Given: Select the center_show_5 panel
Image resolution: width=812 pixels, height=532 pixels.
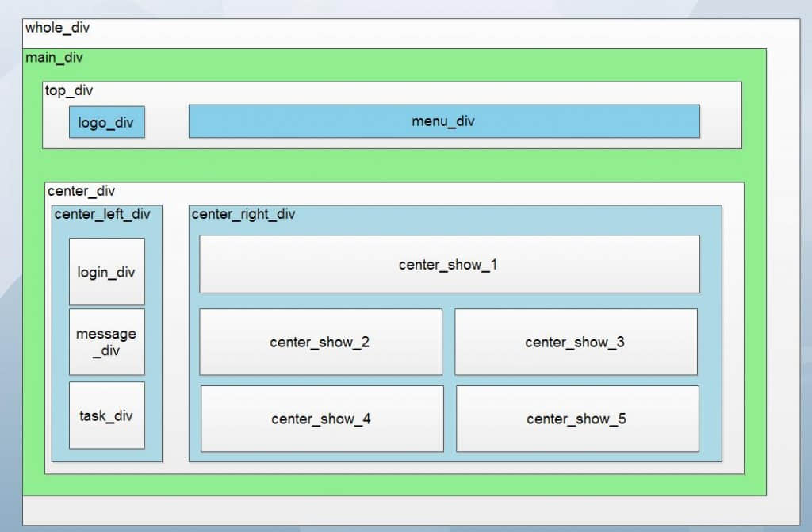Looking at the screenshot, I should [x=577, y=419].
